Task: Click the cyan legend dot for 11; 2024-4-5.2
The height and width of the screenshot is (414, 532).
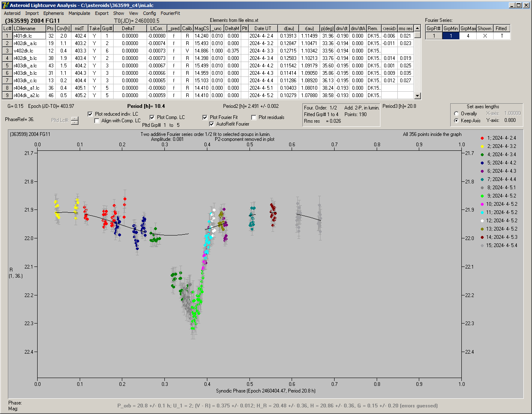Action: point(482,212)
